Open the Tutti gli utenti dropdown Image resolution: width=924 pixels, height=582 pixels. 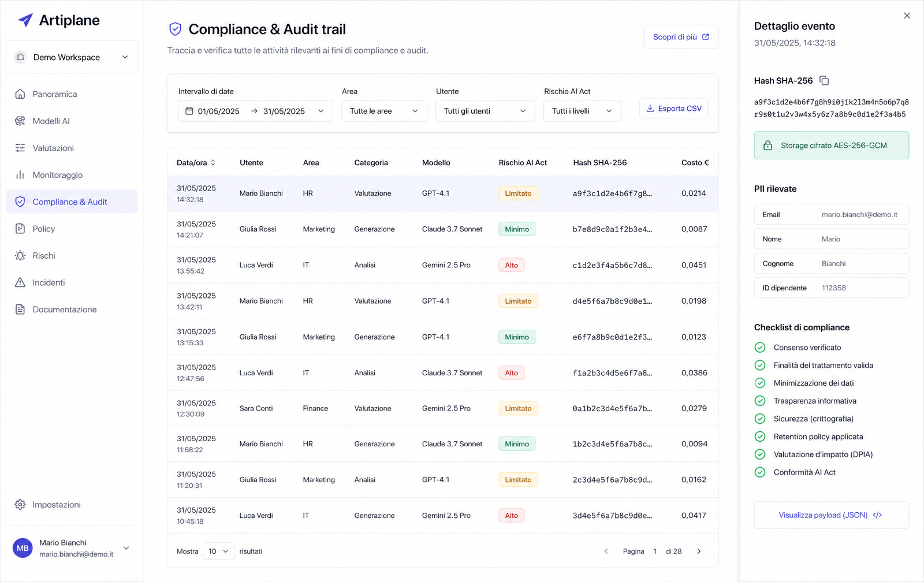485,111
